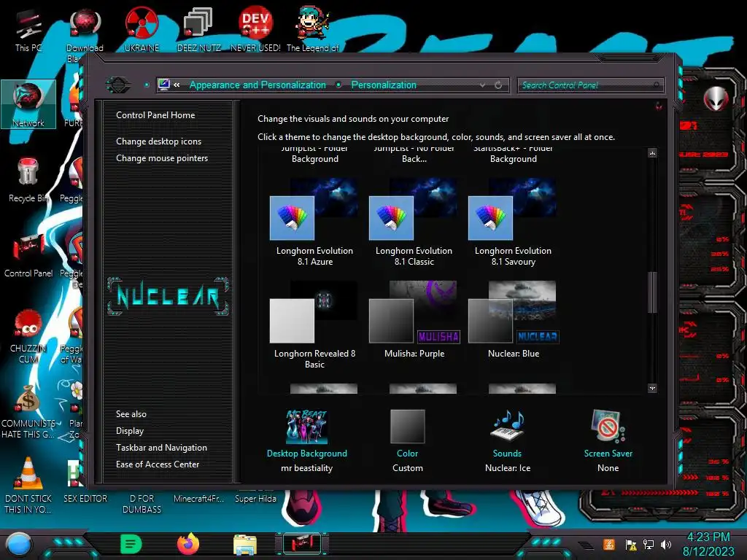Open Sounds Nuclear: Ice setting
The height and width of the screenshot is (560, 747).
[x=508, y=441]
